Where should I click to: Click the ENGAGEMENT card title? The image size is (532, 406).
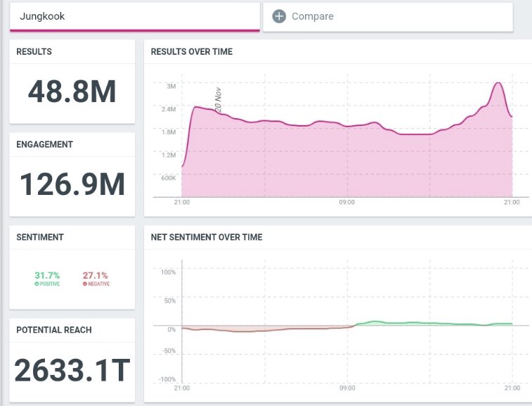44,144
